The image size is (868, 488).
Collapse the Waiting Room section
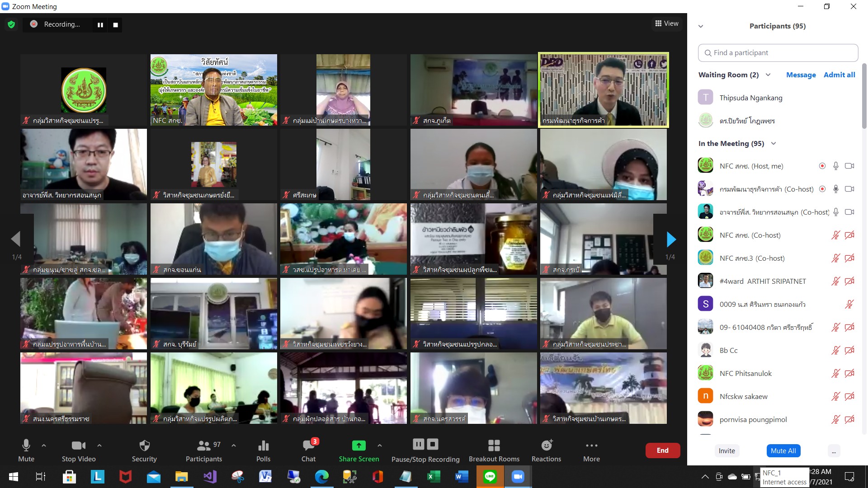(x=768, y=75)
